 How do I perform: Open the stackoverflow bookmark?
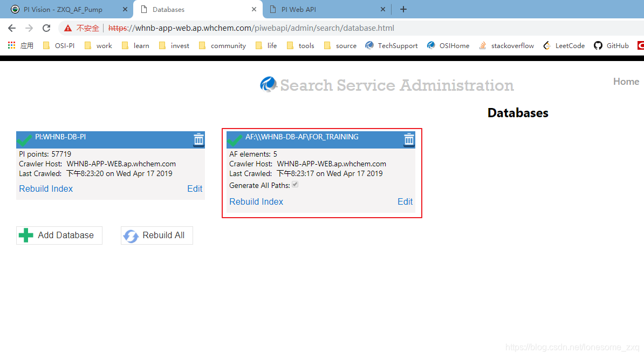(506, 46)
